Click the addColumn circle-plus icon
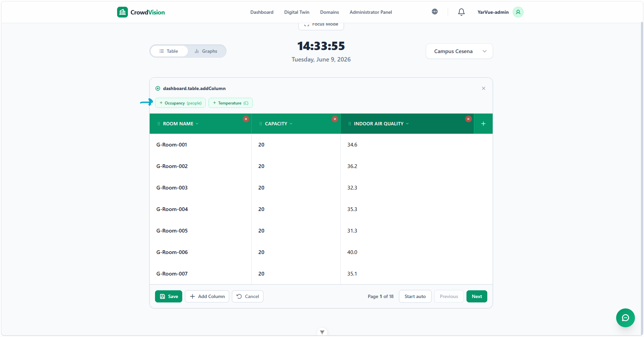 click(158, 88)
